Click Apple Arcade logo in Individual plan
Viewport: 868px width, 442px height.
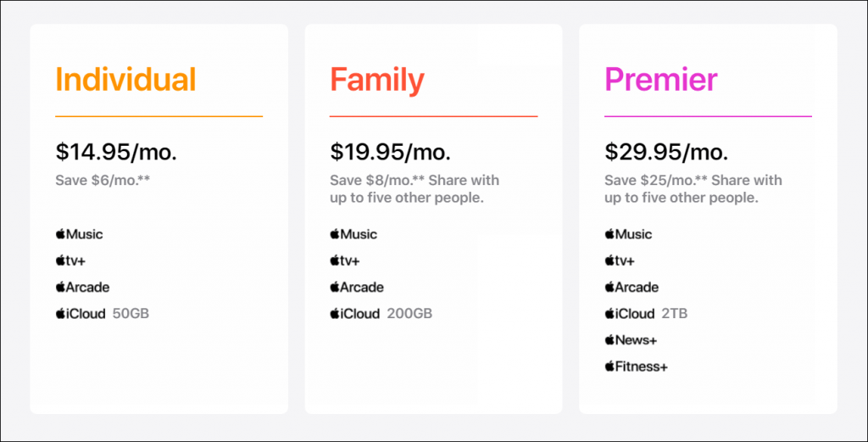(82, 287)
